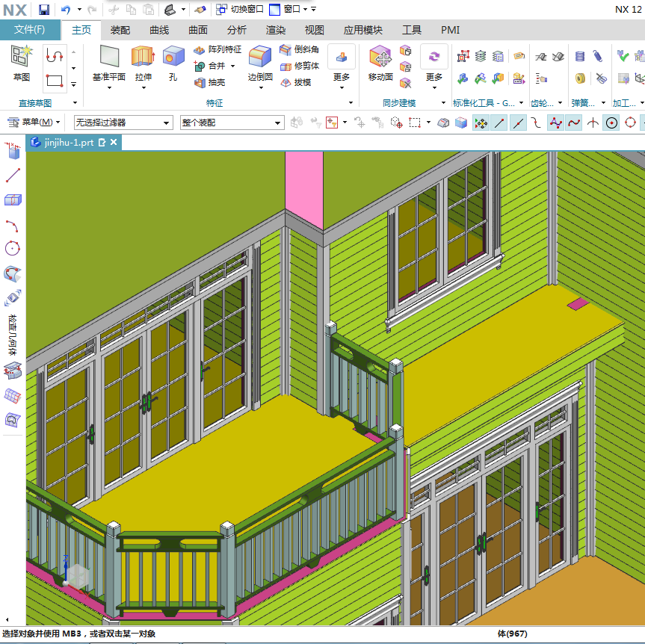Image resolution: width=645 pixels, height=644 pixels.
Task: Click the 阵列特征 pattern feature button
Action: coord(217,50)
